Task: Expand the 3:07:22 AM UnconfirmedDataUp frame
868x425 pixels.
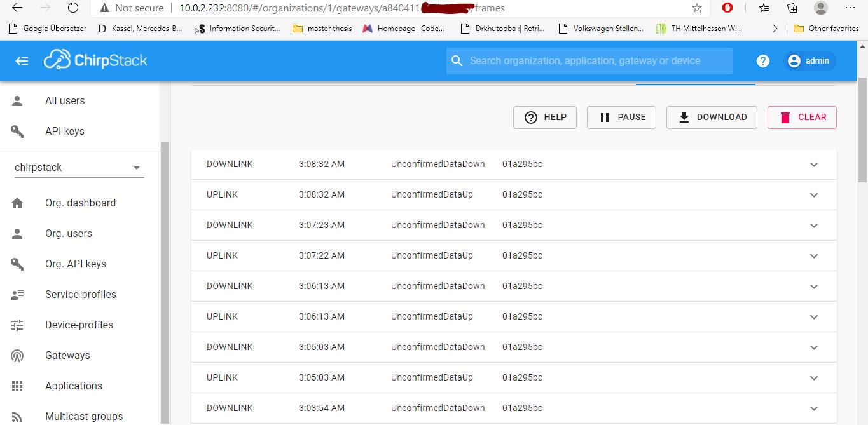Action: point(814,255)
